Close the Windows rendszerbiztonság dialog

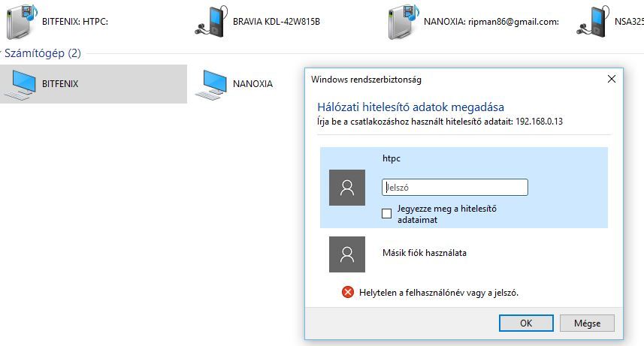tap(612, 79)
